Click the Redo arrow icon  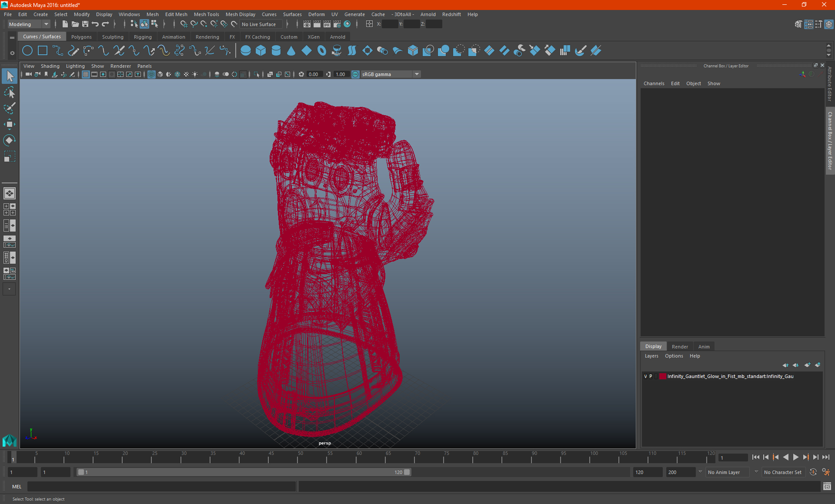[x=105, y=24]
